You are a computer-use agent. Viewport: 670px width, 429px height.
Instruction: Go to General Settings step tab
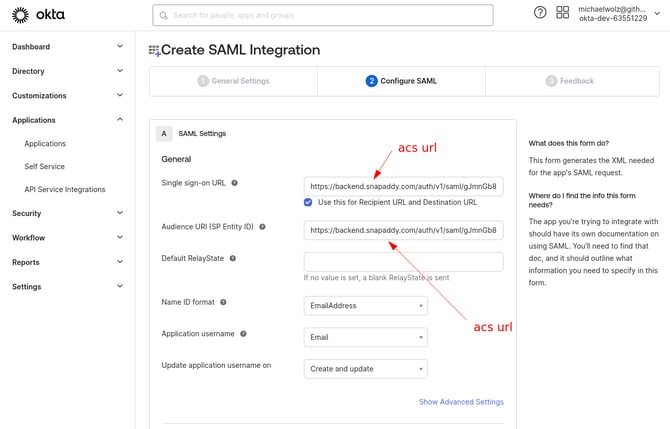pos(233,81)
